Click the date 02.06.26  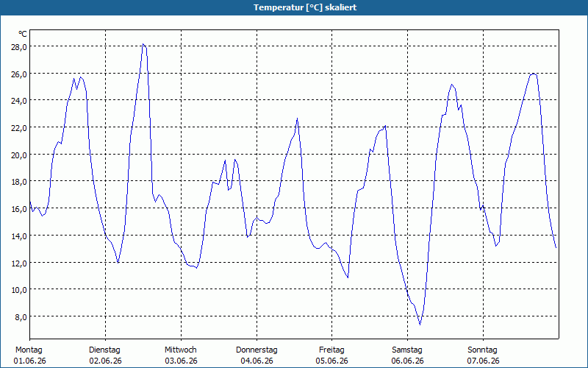(105, 361)
